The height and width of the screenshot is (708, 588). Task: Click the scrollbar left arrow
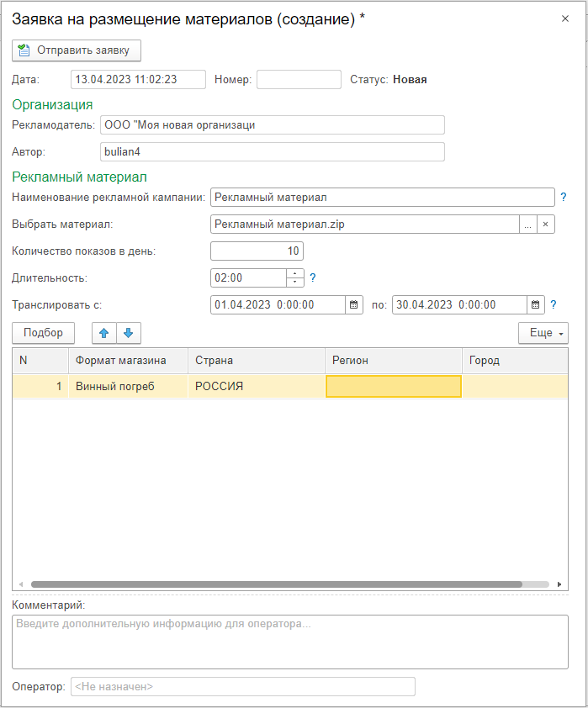21,584
